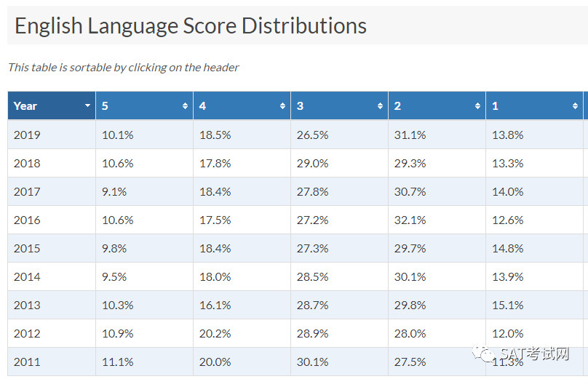Click the 2016 row's 32.1% cell
Viewport: 588px width, 379px height.
[437, 220]
